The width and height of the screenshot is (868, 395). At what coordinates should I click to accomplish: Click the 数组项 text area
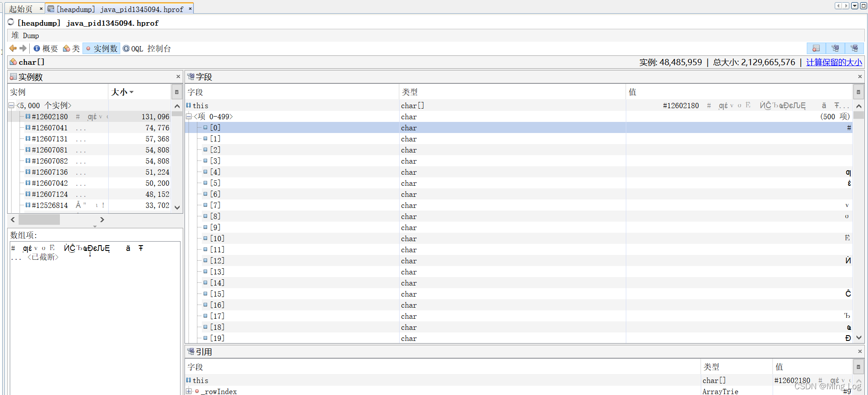click(95, 318)
